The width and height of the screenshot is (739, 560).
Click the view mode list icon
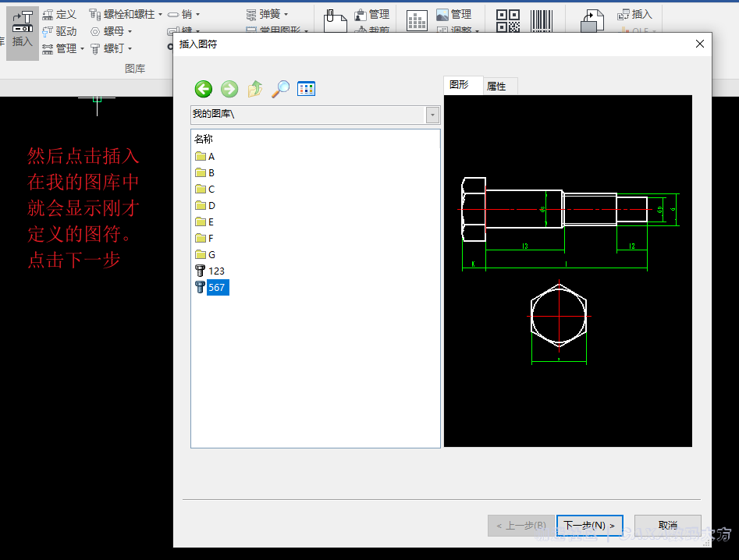coord(307,89)
